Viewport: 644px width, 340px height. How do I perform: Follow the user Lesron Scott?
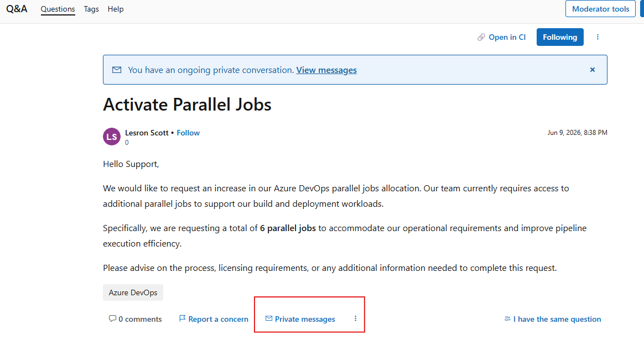point(188,133)
